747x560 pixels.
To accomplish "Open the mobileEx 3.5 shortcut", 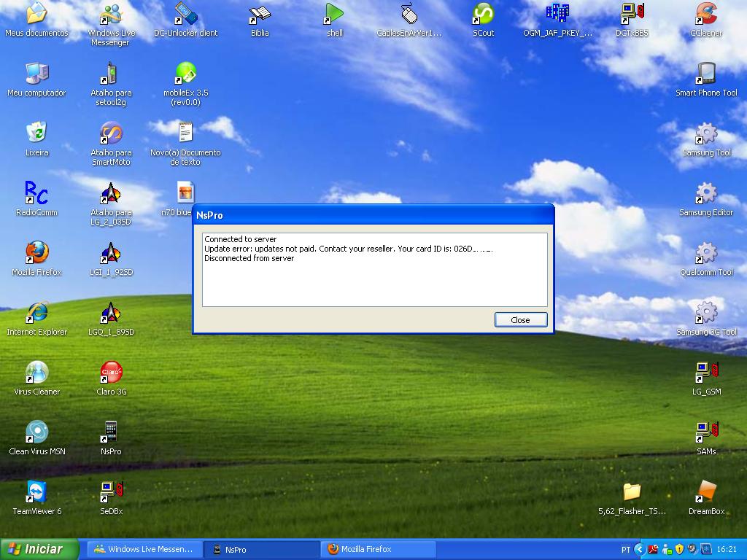I will tap(185, 73).
